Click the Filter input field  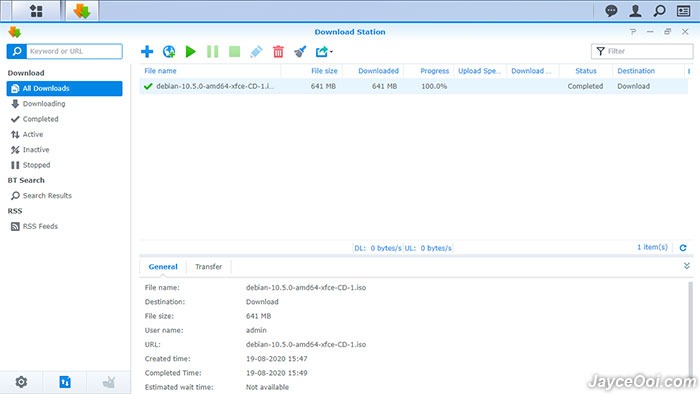tap(642, 51)
